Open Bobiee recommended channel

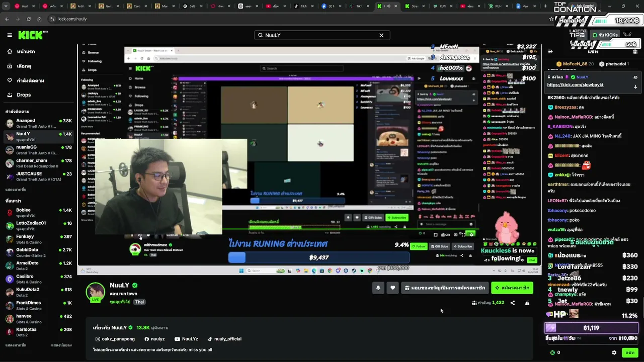click(x=39, y=213)
